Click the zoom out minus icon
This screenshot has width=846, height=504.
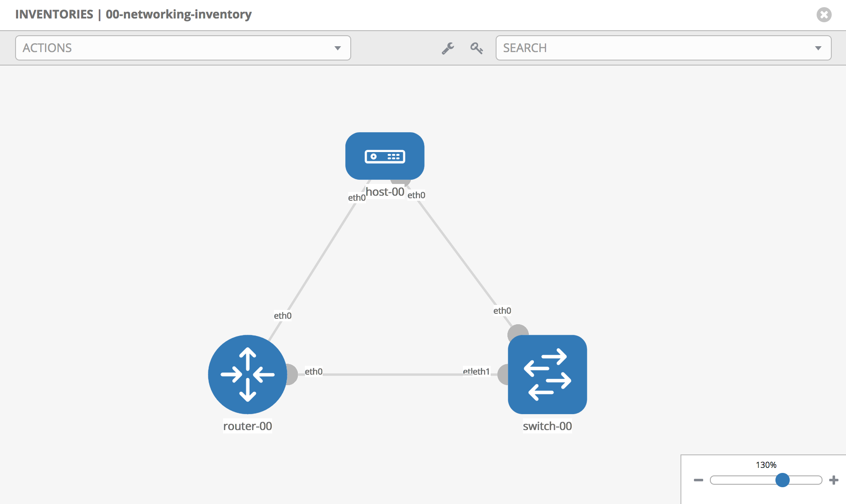699,480
